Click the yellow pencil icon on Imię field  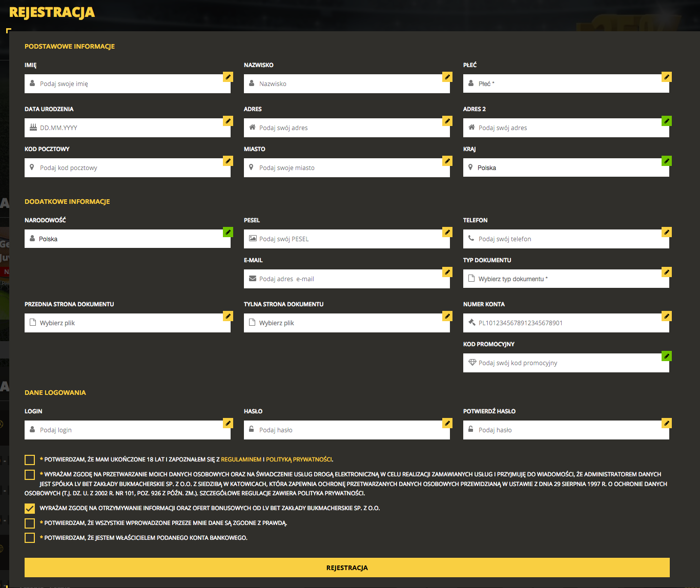click(228, 77)
